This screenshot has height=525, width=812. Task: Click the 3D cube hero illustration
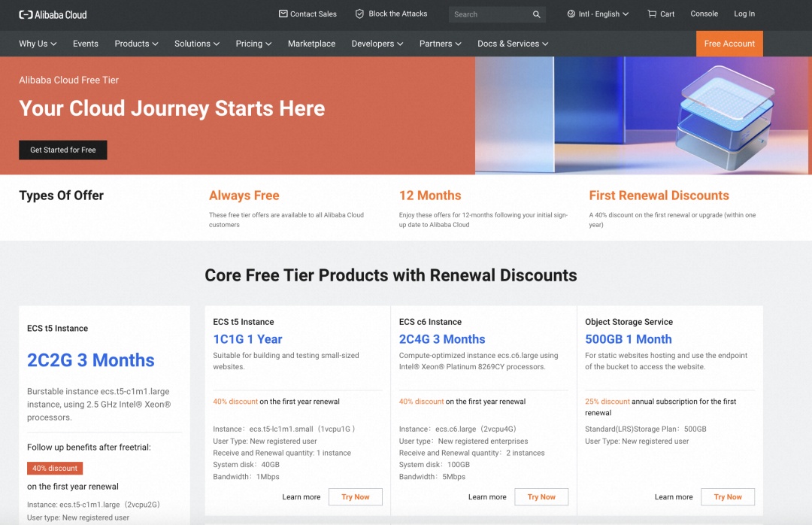[x=726, y=118]
